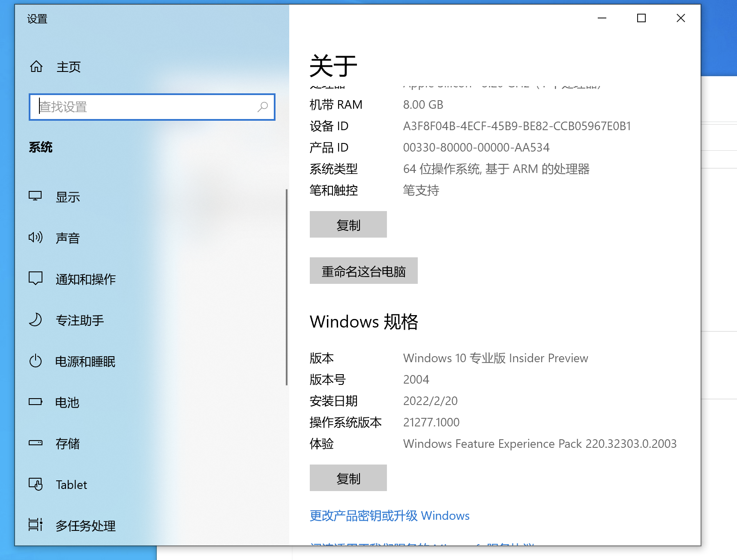Screen dimensions: 737x560
Task: Click the sound speaker icon
Action: click(x=36, y=237)
